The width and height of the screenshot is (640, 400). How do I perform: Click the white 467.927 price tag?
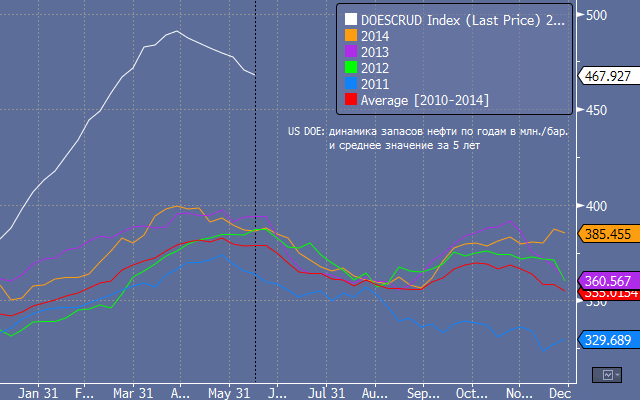point(610,76)
